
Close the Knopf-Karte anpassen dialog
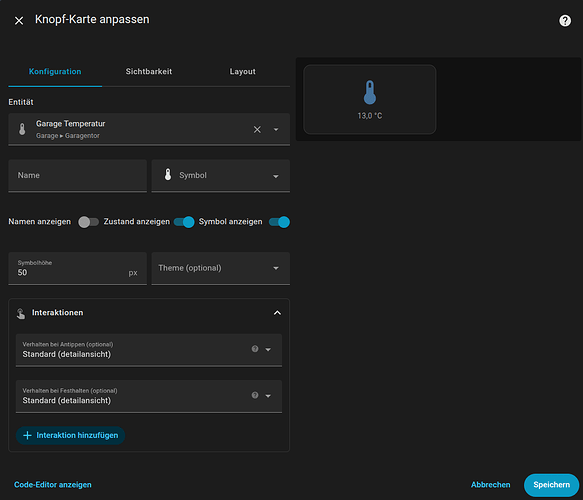(x=19, y=20)
